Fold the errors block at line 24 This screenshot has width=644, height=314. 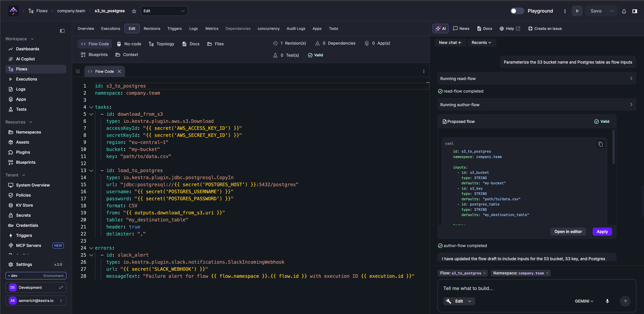point(91,248)
